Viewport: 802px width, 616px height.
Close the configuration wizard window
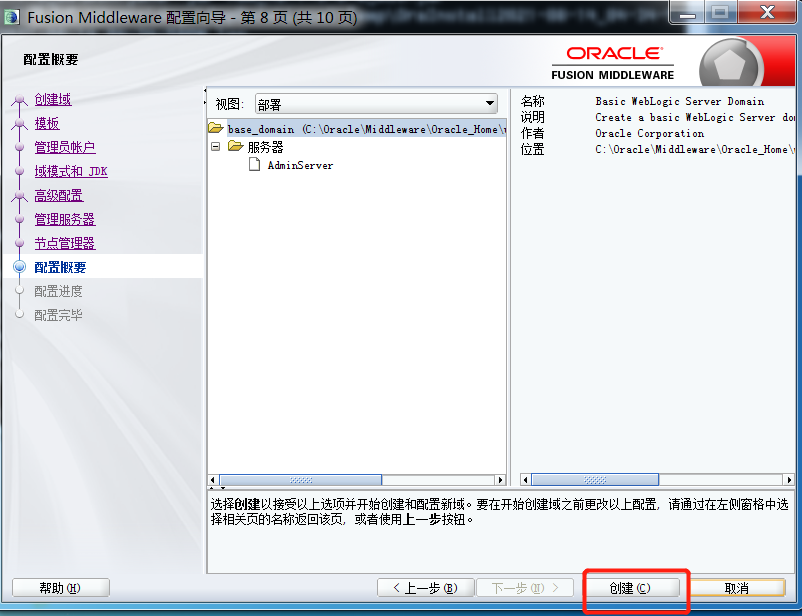tap(767, 12)
